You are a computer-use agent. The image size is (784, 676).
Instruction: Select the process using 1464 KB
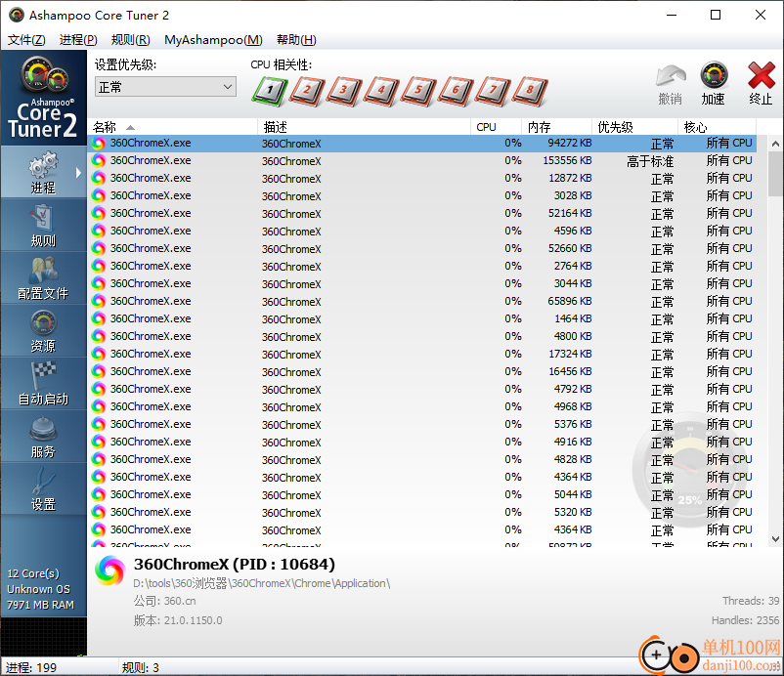(422, 318)
